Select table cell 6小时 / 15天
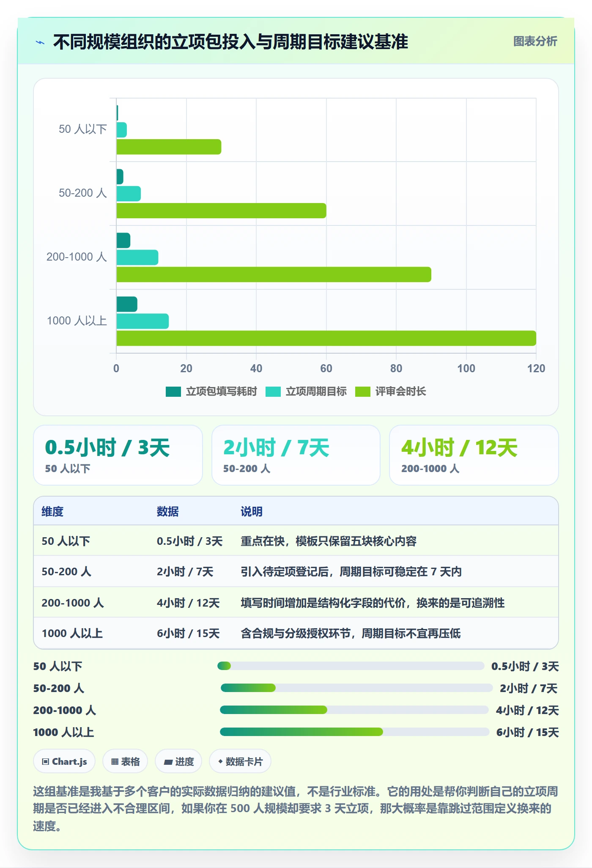 coord(188,633)
